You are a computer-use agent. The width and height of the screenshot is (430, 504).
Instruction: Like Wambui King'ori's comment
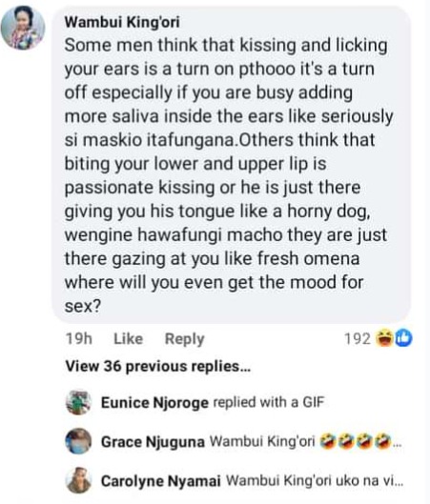(129, 339)
